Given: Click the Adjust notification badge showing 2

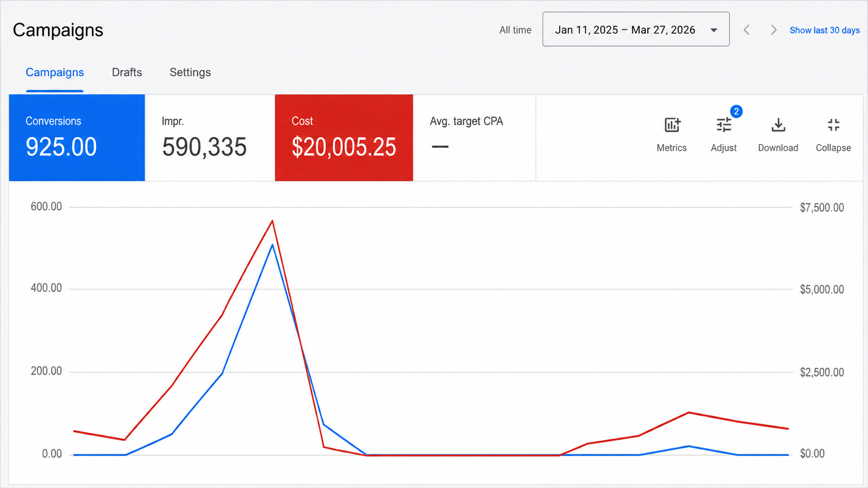Looking at the screenshot, I should (736, 111).
